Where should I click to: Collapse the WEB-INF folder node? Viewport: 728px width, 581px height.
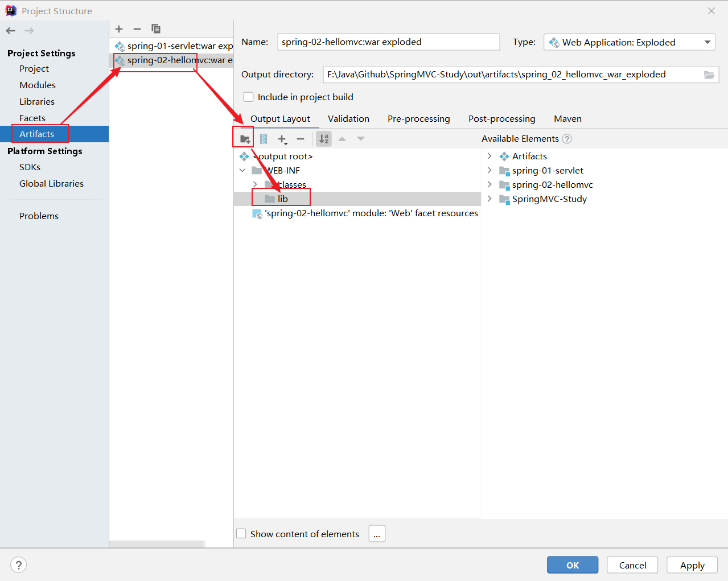click(x=242, y=170)
